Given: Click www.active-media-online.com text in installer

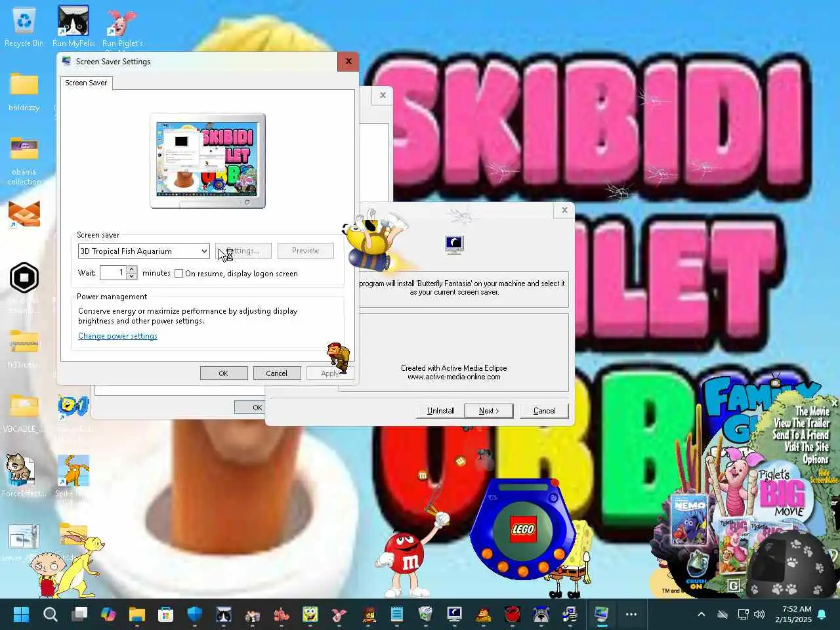Looking at the screenshot, I should (454, 377).
